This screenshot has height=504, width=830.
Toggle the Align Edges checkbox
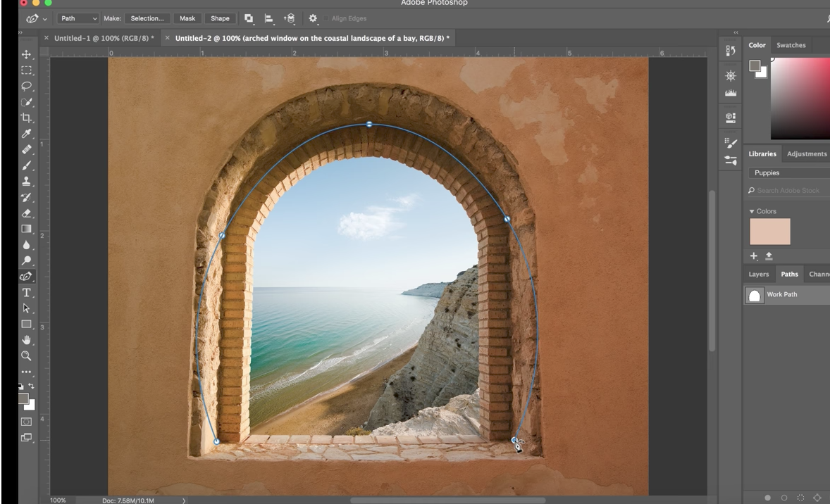click(326, 18)
